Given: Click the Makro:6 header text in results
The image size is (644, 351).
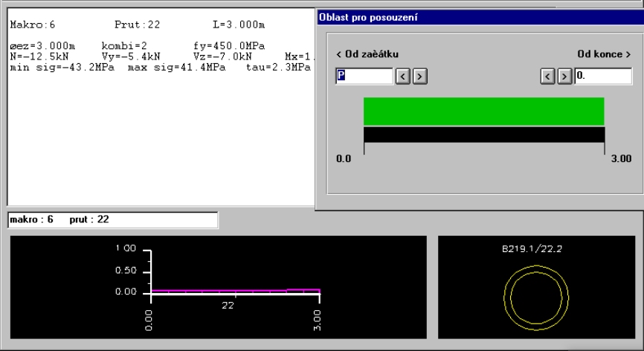Looking at the screenshot, I should pos(32,25).
